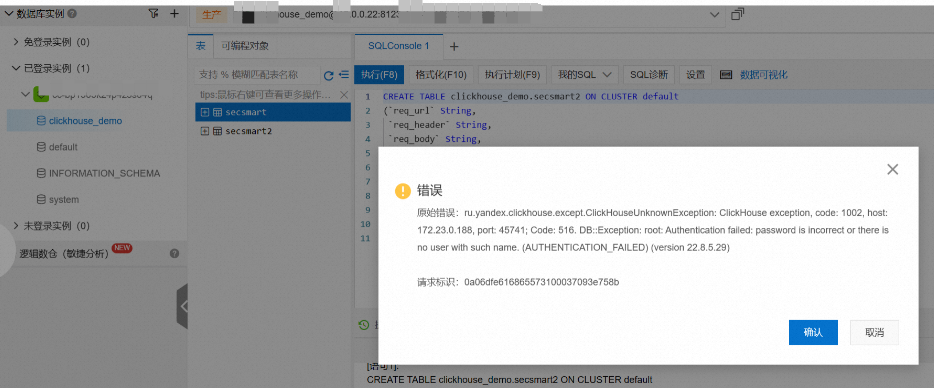
Task: Add a new SQLConsole tab
Action: tap(453, 46)
